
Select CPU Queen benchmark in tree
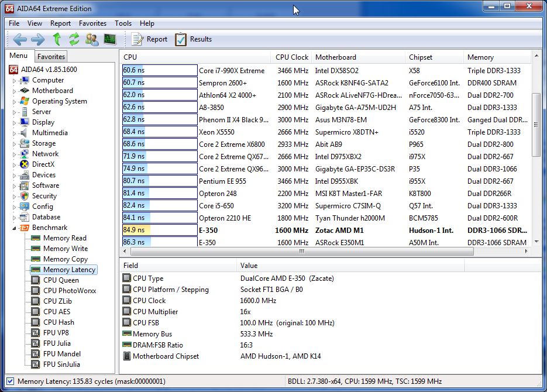[x=61, y=280]
